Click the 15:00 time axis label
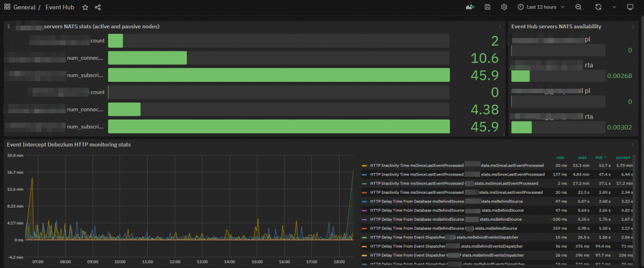The width and height of the screenshot is (644, 268). [257, 261]
